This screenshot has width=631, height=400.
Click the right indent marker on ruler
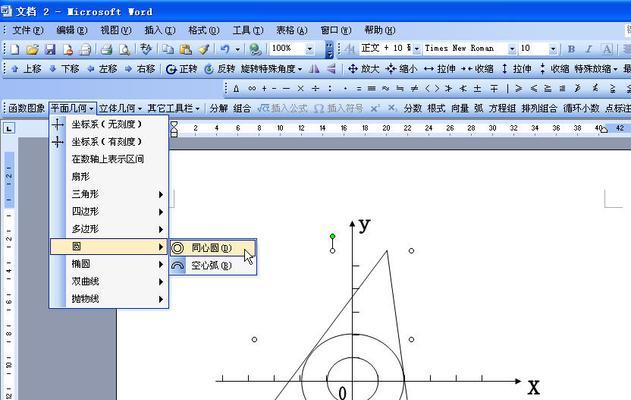pos(604,130)
